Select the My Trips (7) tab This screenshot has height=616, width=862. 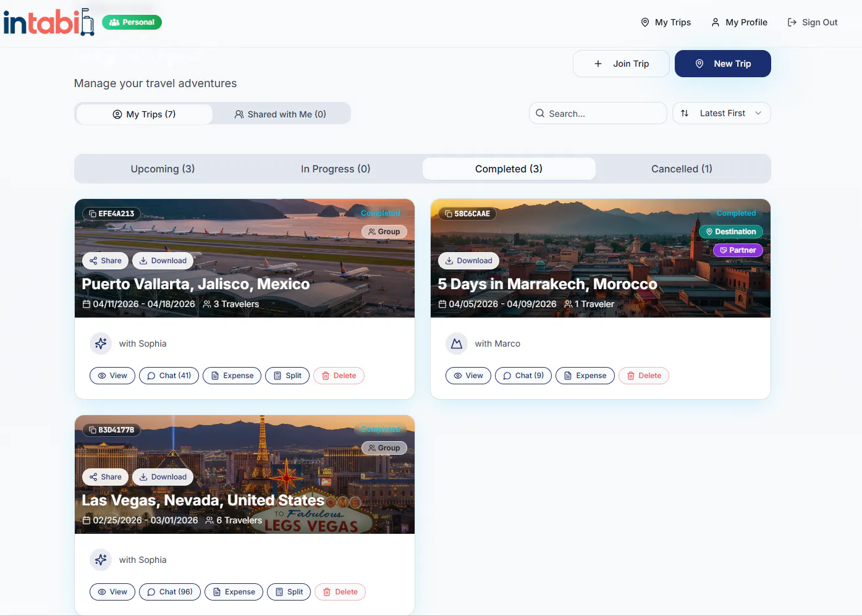[x=145, y=114]
